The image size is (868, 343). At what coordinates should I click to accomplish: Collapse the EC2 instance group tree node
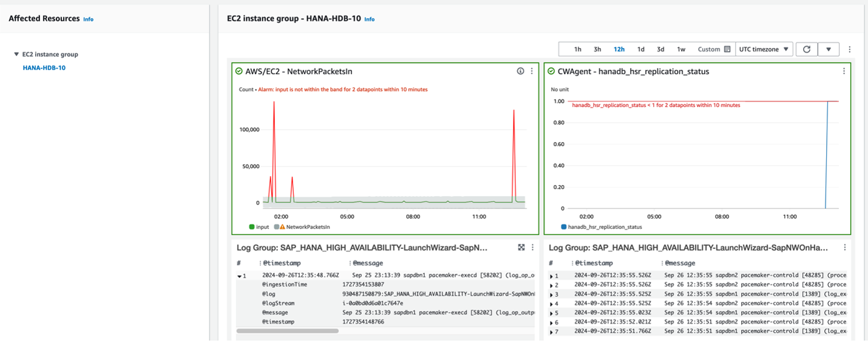(16, 54)
